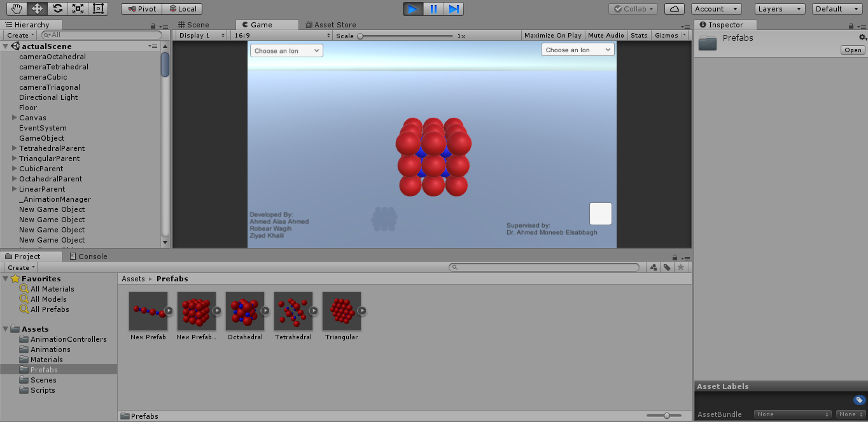The image size is (868, 422).
Task: Open the Layers dropdown
Action: [781, 9]
